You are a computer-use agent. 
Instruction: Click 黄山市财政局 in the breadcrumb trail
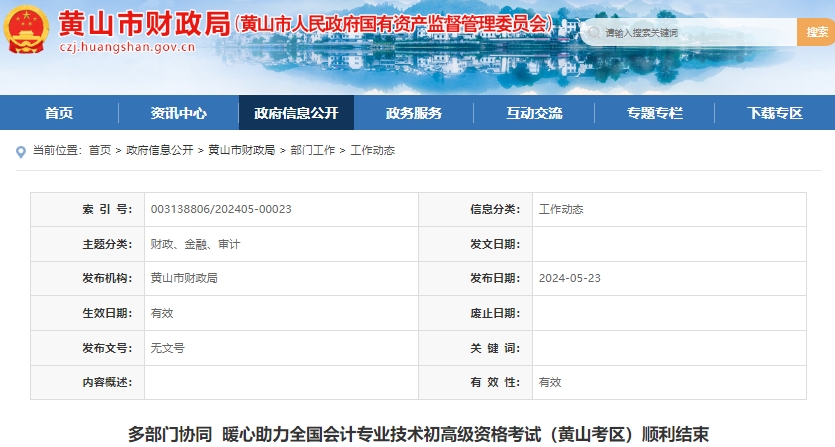click(241, 150)
